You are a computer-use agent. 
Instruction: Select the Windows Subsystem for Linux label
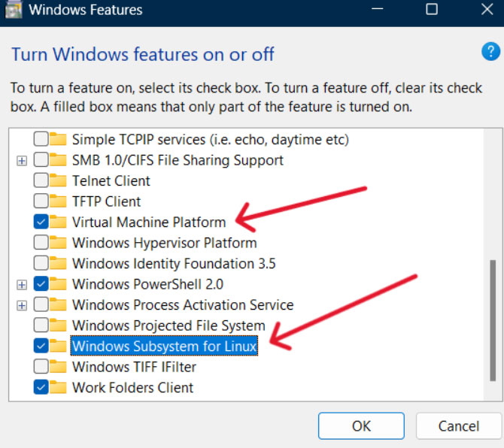(x=164, y=347)
